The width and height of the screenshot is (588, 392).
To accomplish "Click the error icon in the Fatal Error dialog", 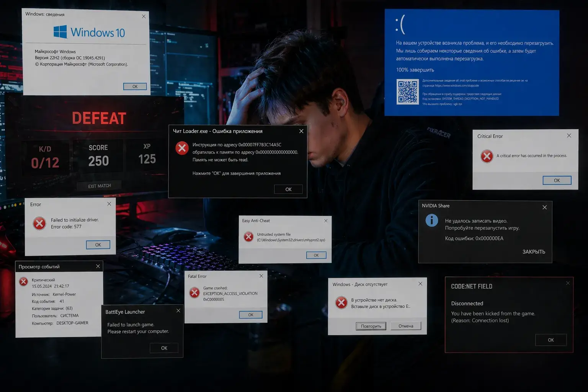I will (x=194, y=292).
